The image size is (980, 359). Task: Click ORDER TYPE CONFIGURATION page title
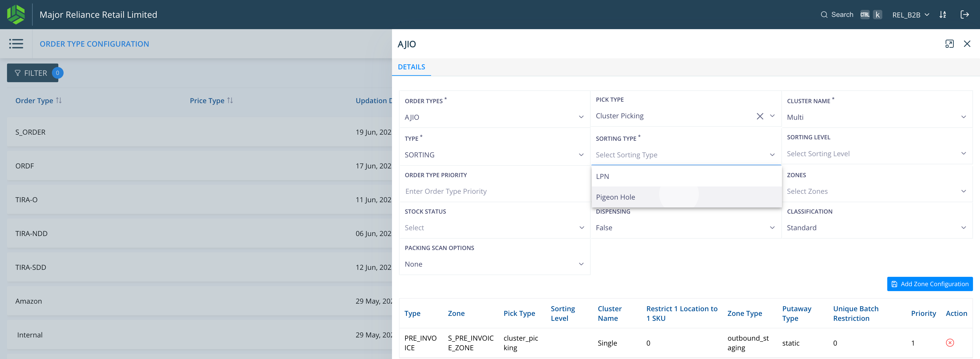94,44
